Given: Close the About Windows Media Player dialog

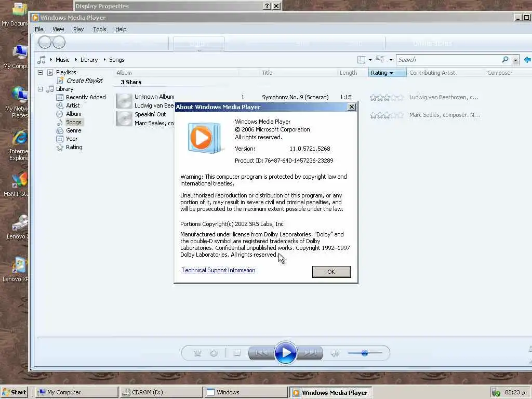Looking at the screenshot, I should pyautogui.click(x=352, y=107).
